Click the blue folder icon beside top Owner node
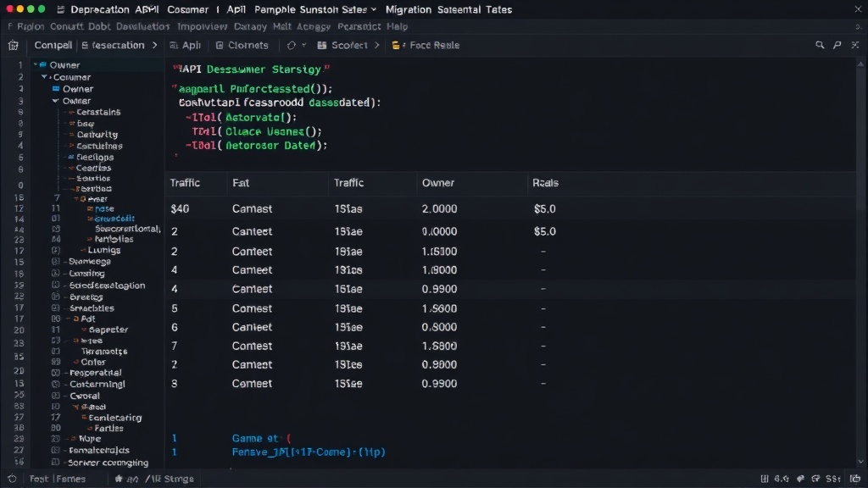The image size is (868, 488). click(43, 64)
